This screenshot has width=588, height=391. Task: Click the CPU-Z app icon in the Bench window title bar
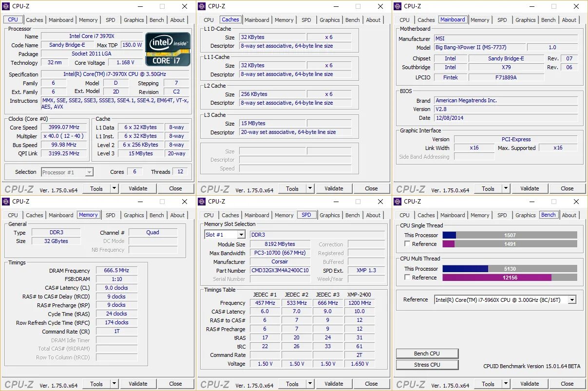point(398,202)
